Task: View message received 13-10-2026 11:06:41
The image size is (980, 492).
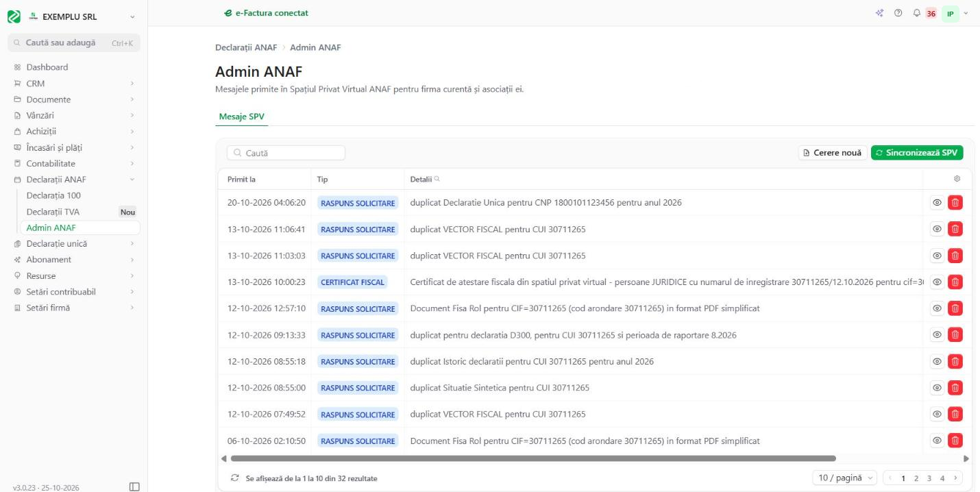Action: coord(937,229)
